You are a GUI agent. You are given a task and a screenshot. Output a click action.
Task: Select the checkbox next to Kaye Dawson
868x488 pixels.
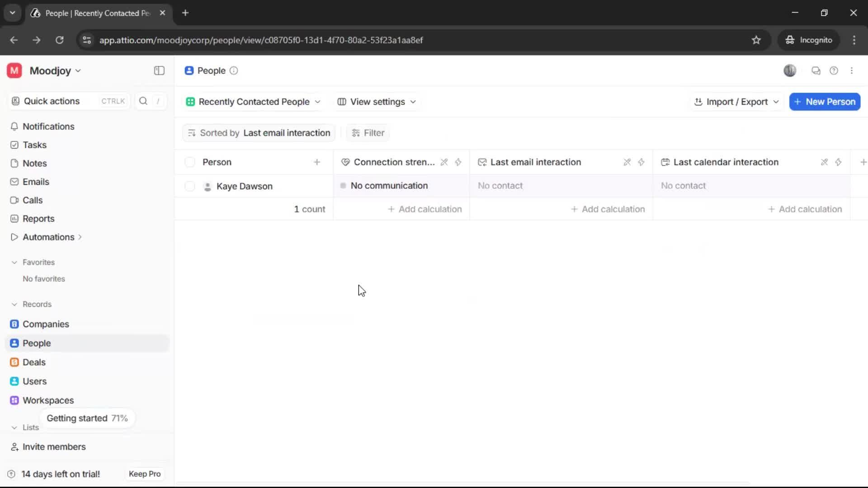pyautogui.click(x=189, y=186)
